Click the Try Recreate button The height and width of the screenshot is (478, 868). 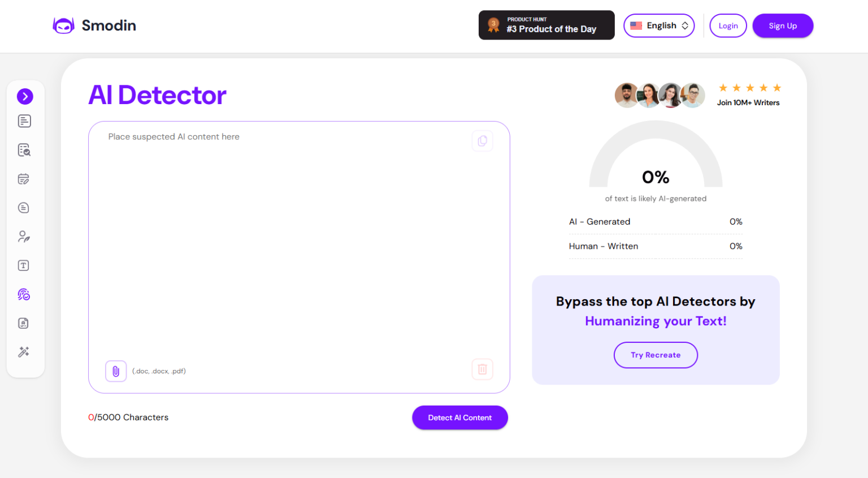[x=656, y=355]
